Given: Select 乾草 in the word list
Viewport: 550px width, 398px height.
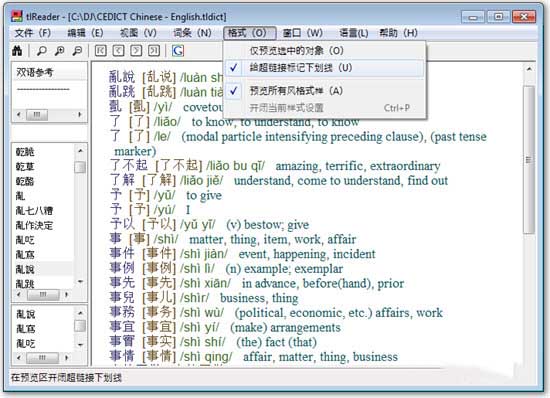Looking at the screenshot, I should pos(25,167).
